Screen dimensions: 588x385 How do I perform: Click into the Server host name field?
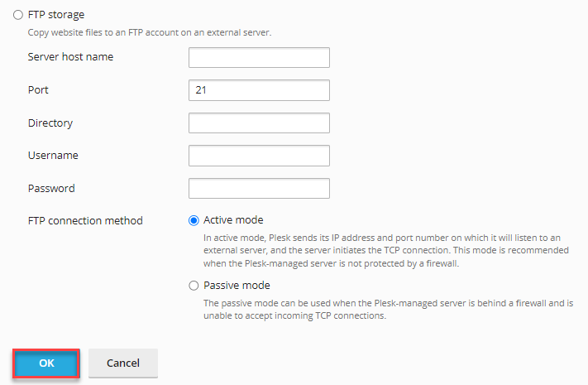[259, 58]
